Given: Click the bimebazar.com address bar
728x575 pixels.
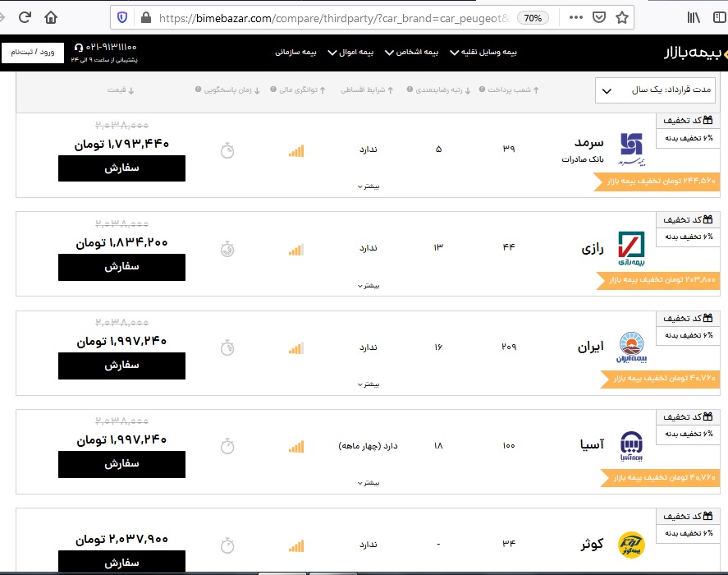Looking at the screenshot, I should (x=334, y=18).
